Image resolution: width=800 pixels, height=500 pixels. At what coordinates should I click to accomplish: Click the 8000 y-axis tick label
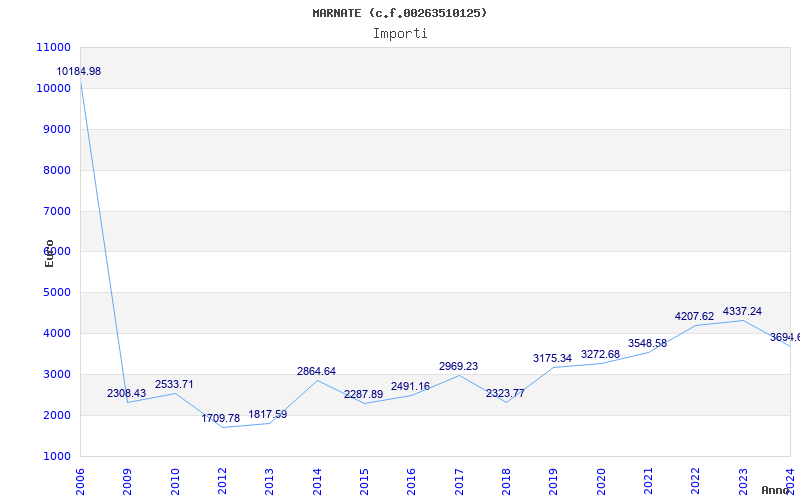coord(56,170)
